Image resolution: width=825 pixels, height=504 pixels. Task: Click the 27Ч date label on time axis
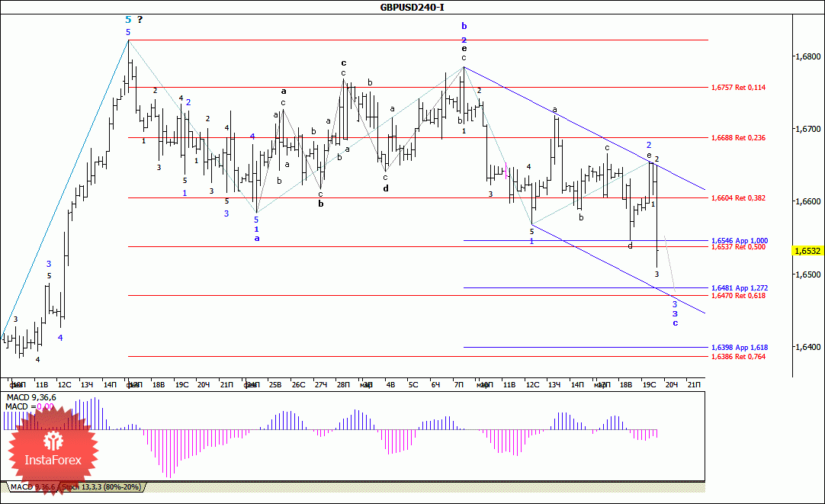321,385
